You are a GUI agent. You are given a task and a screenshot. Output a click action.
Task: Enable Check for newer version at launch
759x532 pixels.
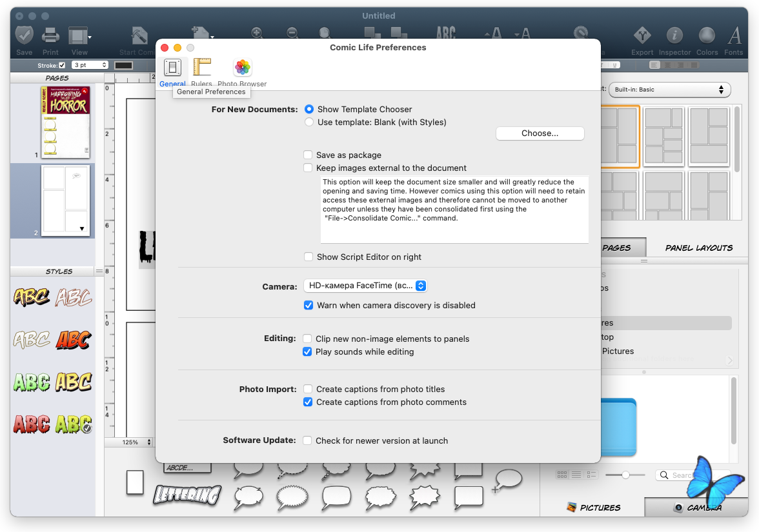coord(307,440)
